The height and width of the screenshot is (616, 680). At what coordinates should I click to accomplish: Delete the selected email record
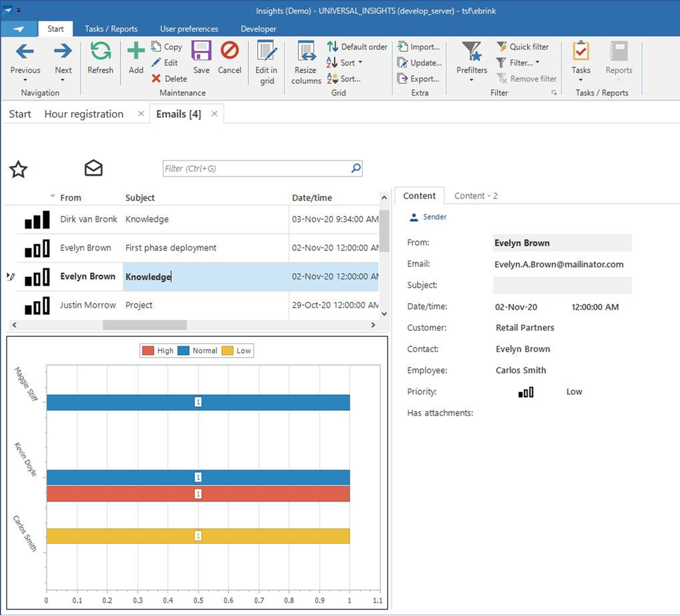pos(169,79)
